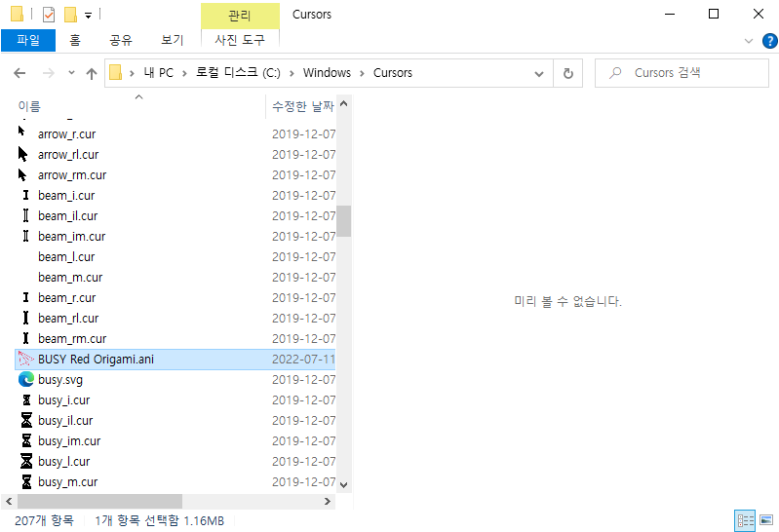Go back with the back arrow
779x532 pixels.
click(19, 73)
